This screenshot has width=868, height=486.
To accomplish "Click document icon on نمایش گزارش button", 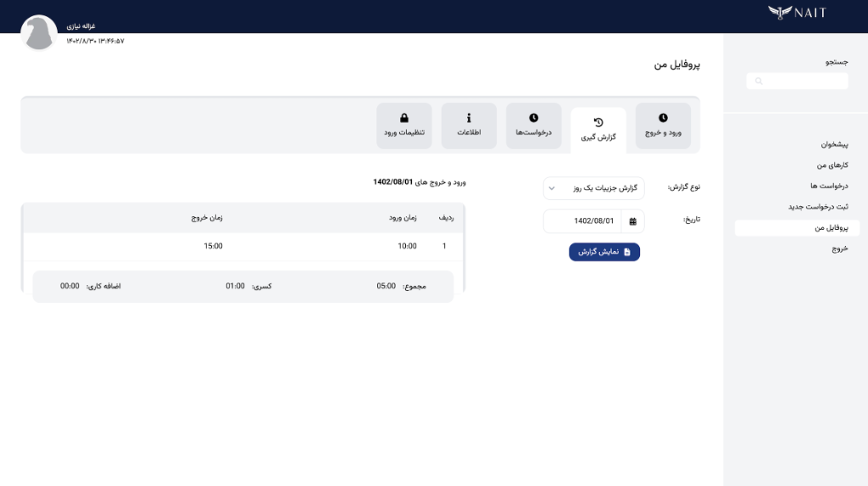I will [x=627, y=252].
